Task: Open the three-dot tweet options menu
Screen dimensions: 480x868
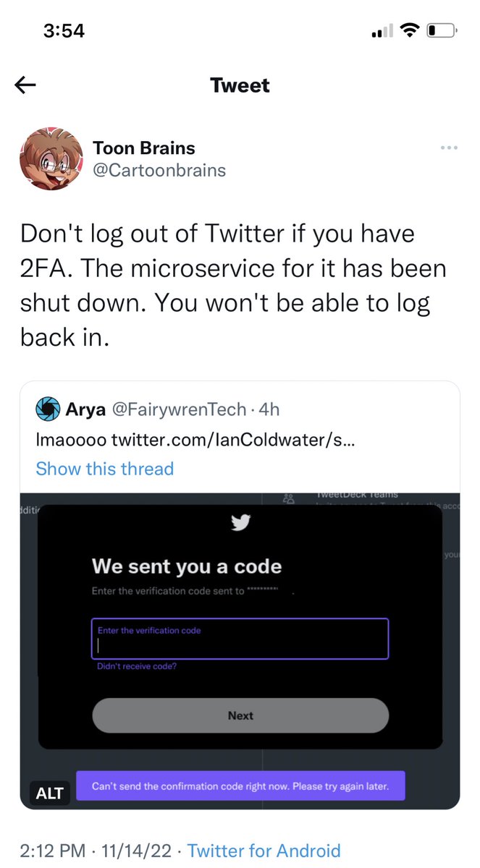Action: tap(449, 148)
